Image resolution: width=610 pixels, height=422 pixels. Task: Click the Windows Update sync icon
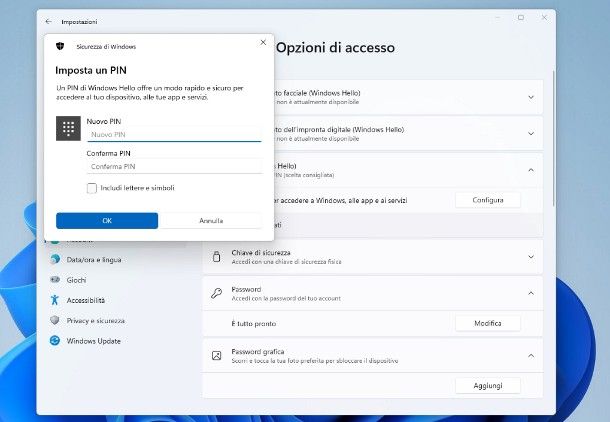point(55,341)
